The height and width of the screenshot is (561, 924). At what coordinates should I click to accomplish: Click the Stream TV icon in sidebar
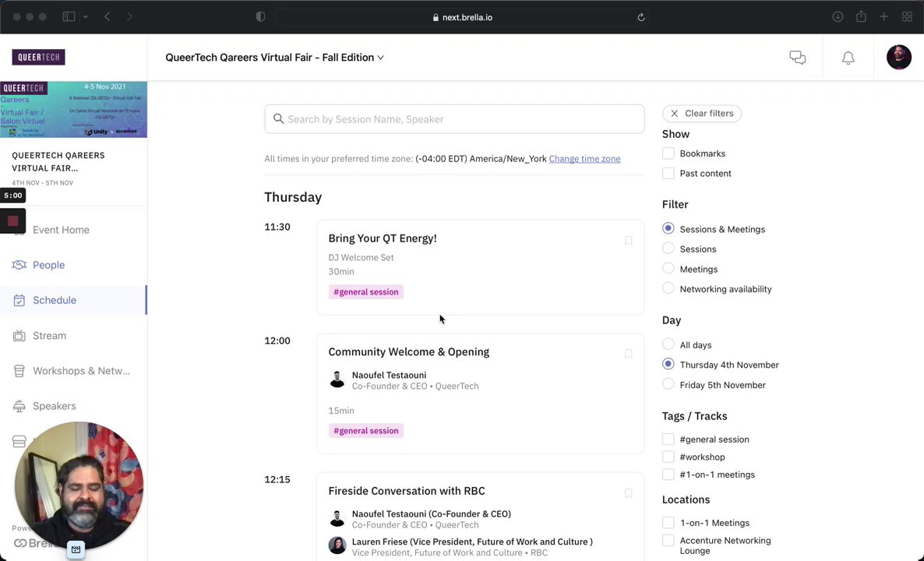(19, 336)
